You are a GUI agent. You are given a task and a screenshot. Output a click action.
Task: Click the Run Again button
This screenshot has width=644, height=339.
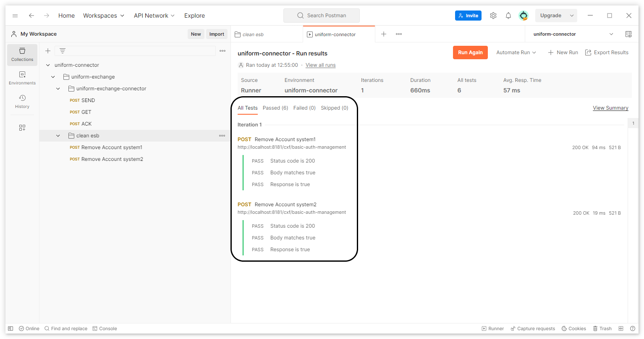click(x=470, y=53)
